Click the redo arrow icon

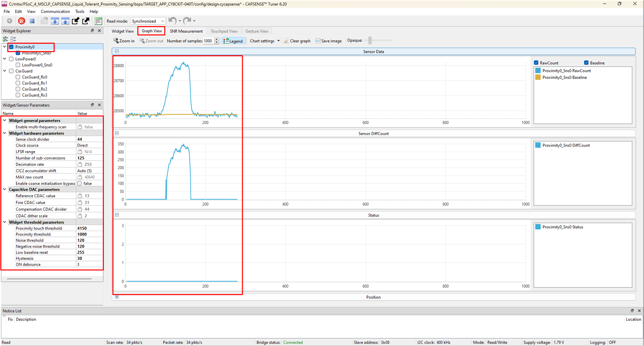(187, 21)
